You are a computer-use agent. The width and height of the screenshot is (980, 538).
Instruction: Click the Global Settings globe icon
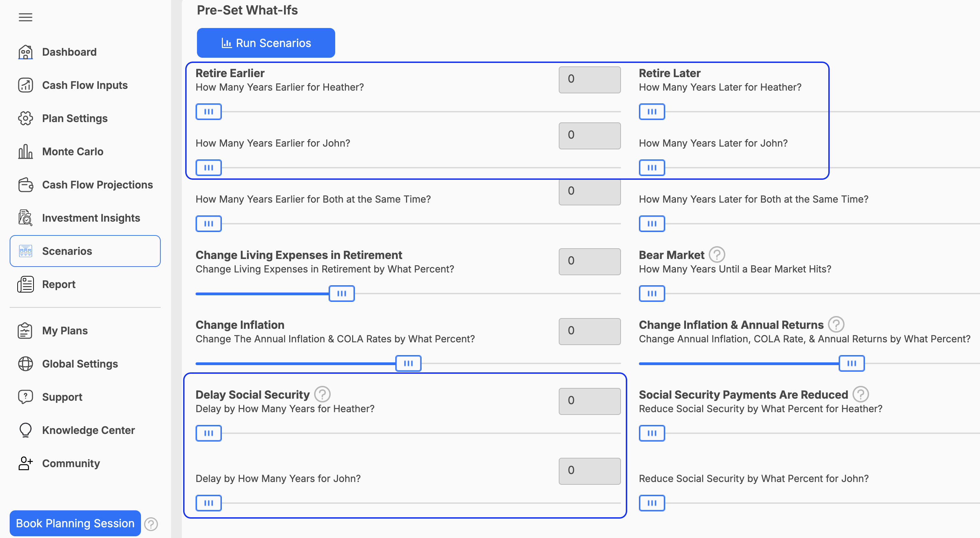tap(26, 364)
